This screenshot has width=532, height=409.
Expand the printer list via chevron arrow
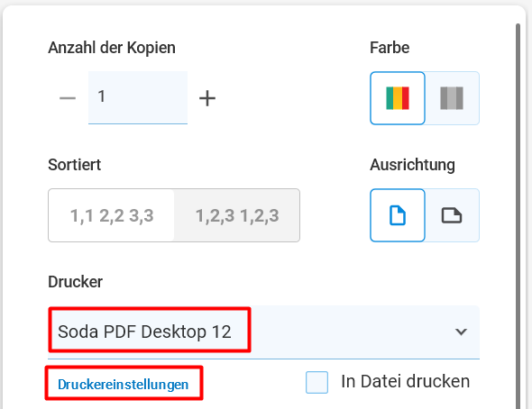click(461, 332)
